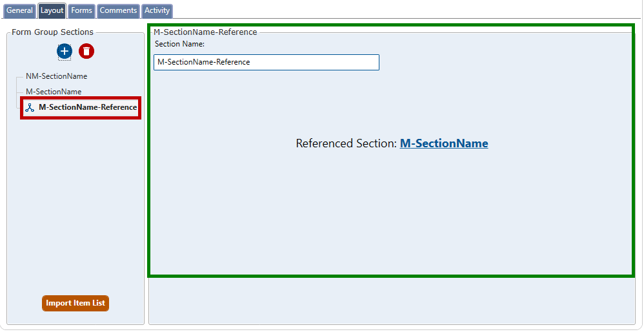
Task: Delete the selected section with the red trash icon
Action: 86,51
